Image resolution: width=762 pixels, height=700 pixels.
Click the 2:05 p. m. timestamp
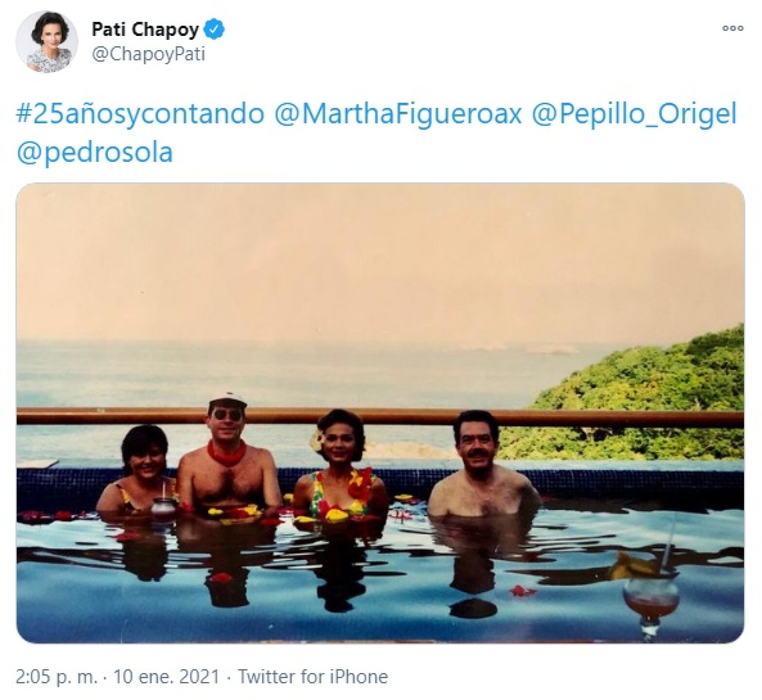[56, 677]
